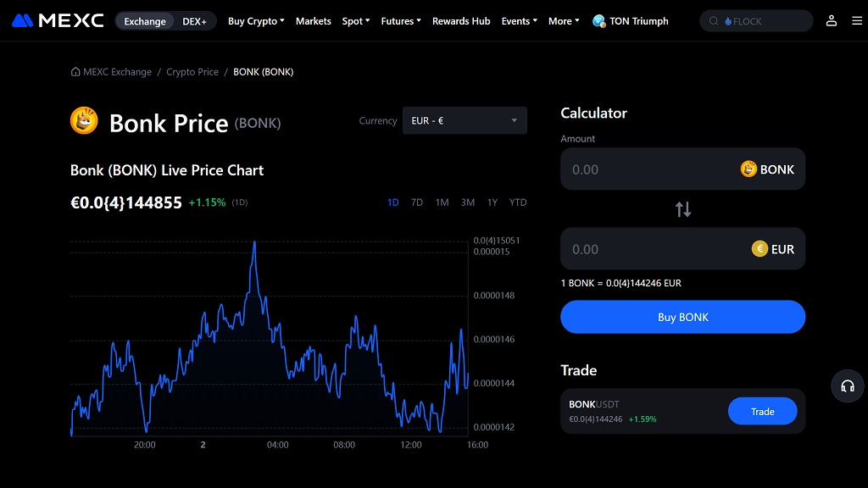868x488 pixels.
Task: Focus the EUR amount input field
Action: pyautogui.click(x=682, y=249)
